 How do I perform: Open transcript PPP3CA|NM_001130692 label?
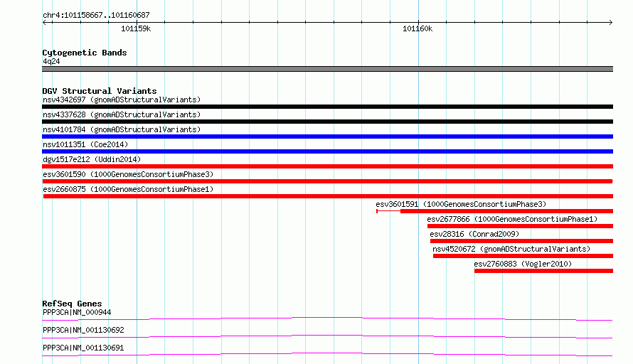click(83, 330)
